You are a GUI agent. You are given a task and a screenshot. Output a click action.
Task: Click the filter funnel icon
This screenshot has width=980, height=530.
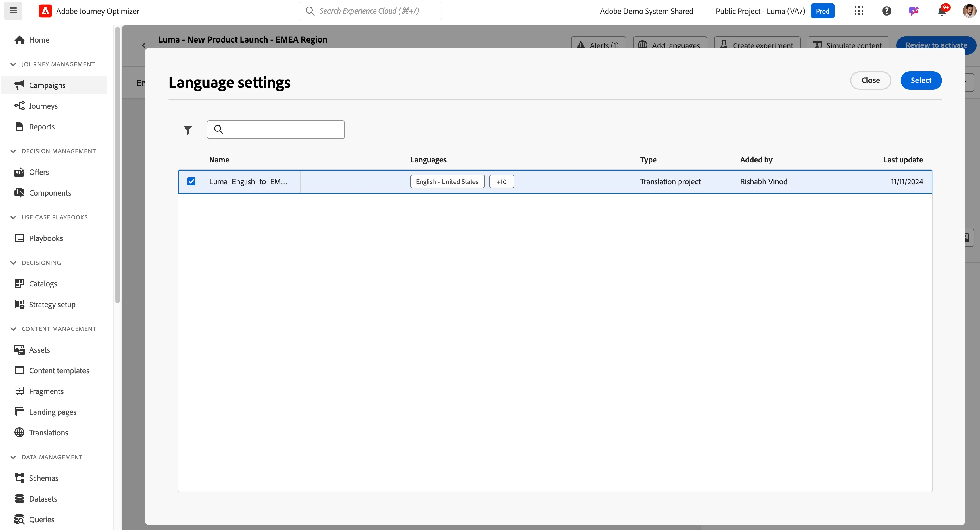[188, 130]
